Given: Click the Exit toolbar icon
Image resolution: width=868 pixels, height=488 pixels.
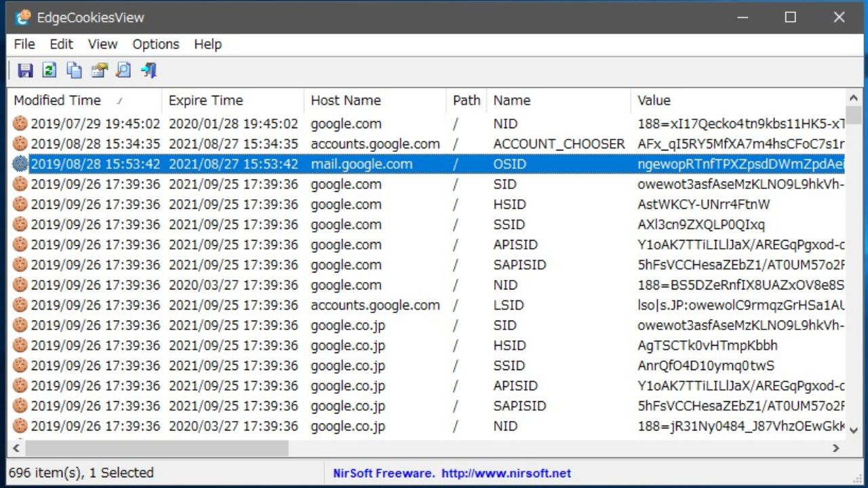Looking at the screenshot, I should point(149,70).
